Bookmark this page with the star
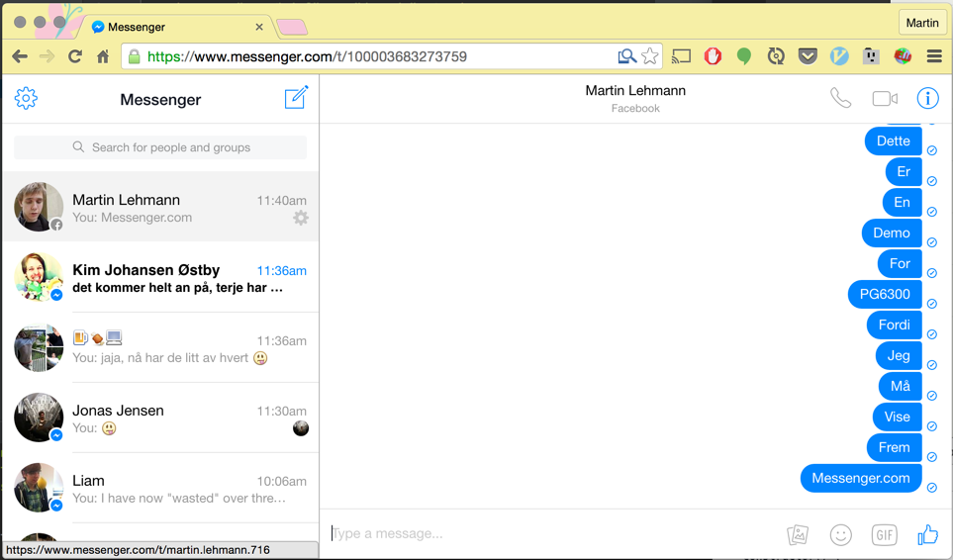The width and height of the screenshot is (953, 560). click(x=650, y=56)
